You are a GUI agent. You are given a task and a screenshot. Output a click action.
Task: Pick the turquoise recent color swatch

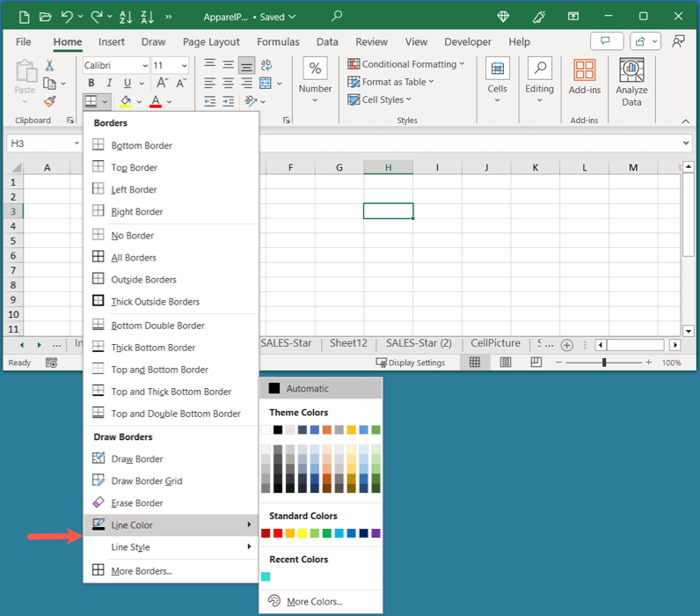click(266, 576)
